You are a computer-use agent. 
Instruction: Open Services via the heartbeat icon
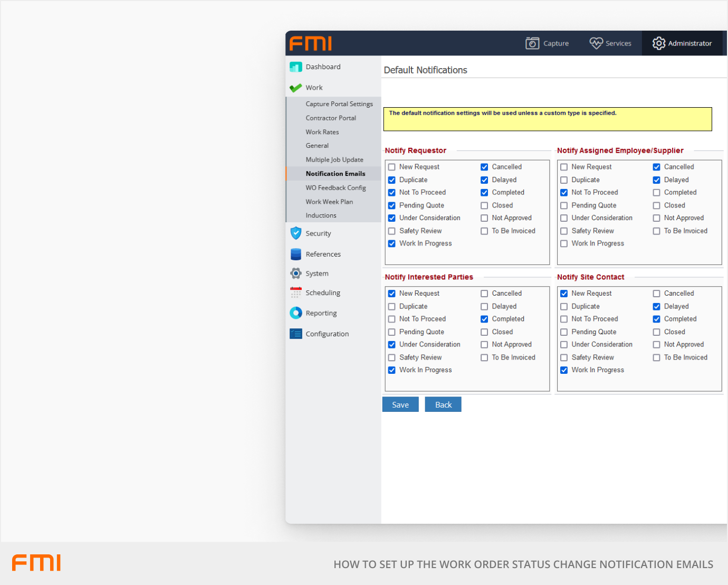point(596,43)
